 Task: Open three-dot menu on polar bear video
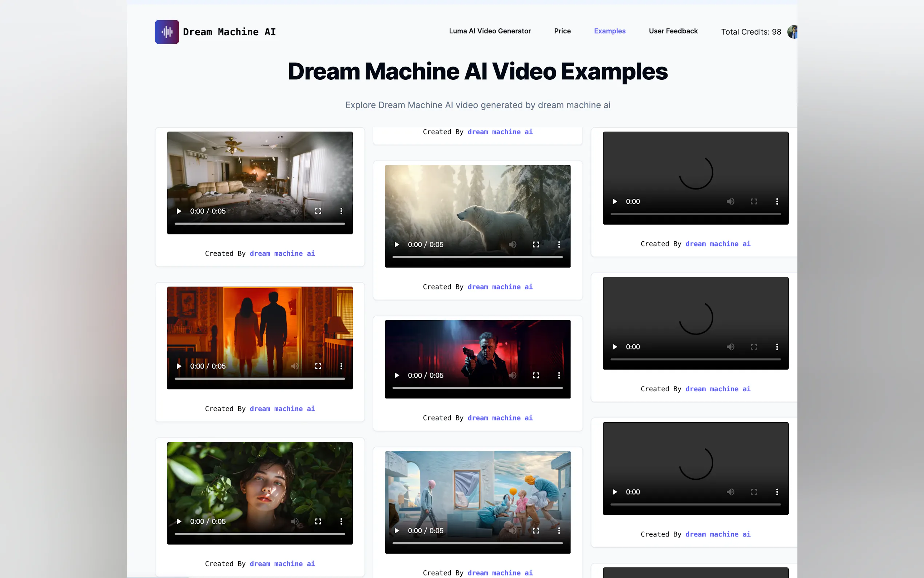click(x=559, y=244)
